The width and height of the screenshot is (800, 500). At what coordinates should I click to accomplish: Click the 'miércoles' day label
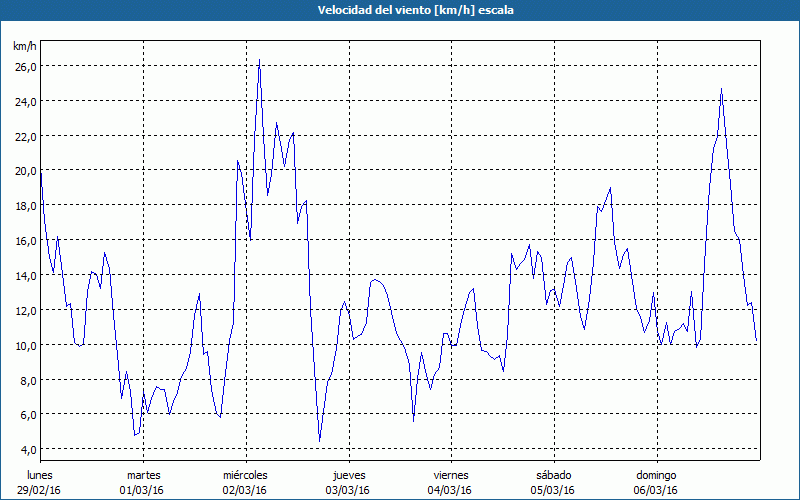[245, 474]
